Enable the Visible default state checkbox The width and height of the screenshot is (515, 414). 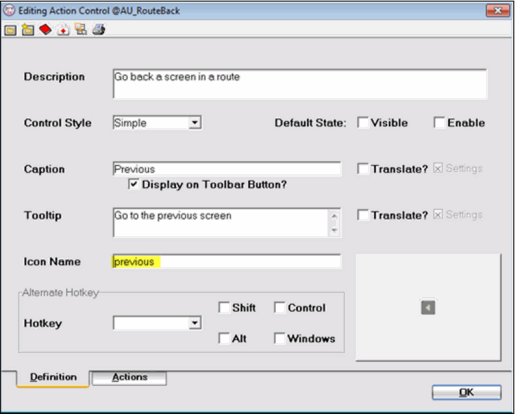[x=363, y=123]
